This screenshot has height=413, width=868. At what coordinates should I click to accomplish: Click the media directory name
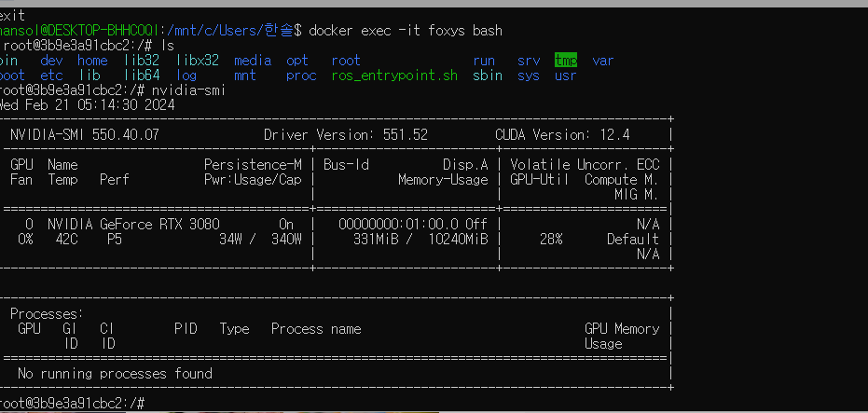point(253,61)
